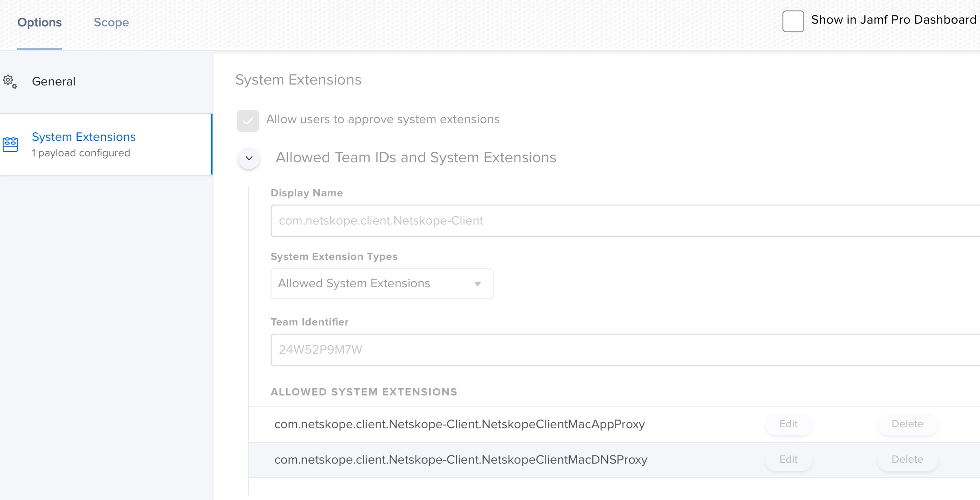Click the Show in Jamf Pro Dashboard label
The image size is (980, 500).
893,20
